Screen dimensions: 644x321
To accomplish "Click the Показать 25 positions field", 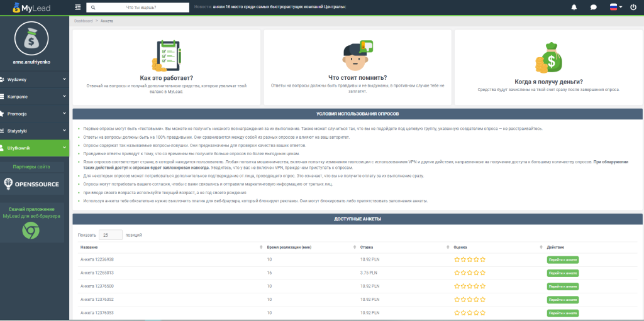I will [111, 235].
